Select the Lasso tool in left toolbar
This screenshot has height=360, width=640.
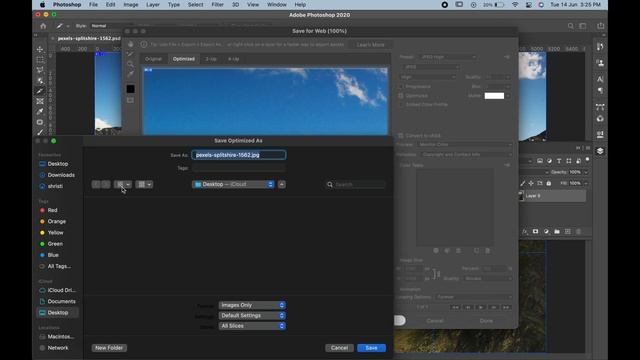coord(40,70)
